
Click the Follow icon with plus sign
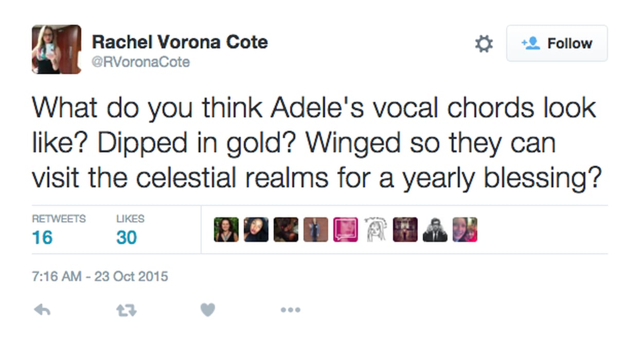coord(532,43)
